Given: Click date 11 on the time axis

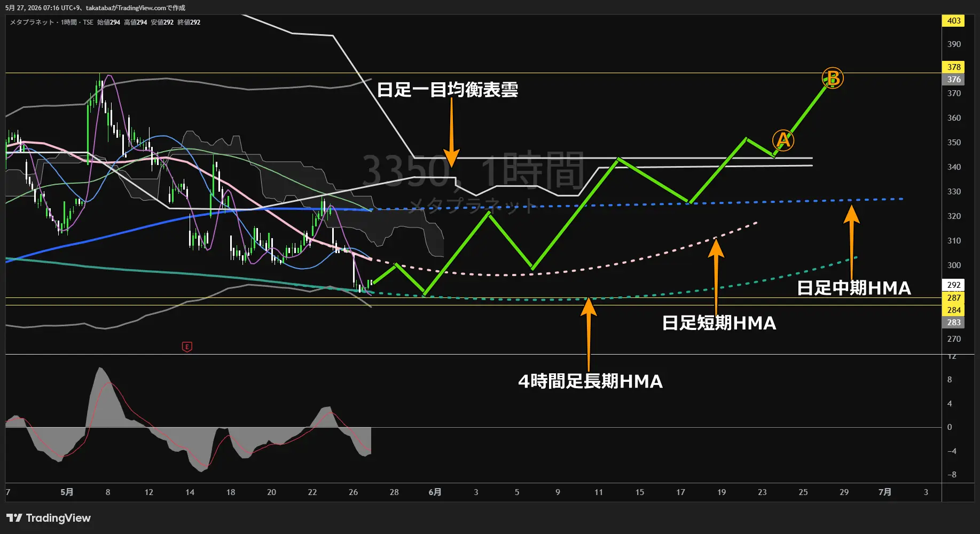Looking at the screenshot, I should 599,492.
